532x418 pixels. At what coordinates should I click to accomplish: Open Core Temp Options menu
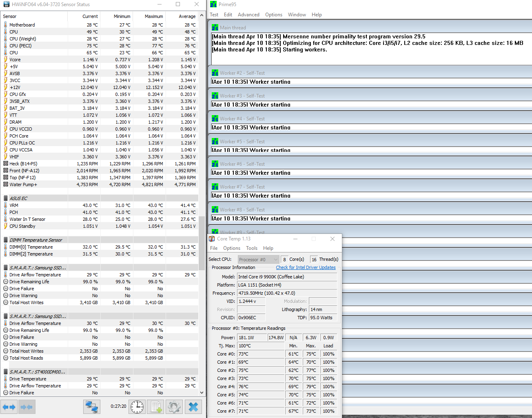(232, 248)
